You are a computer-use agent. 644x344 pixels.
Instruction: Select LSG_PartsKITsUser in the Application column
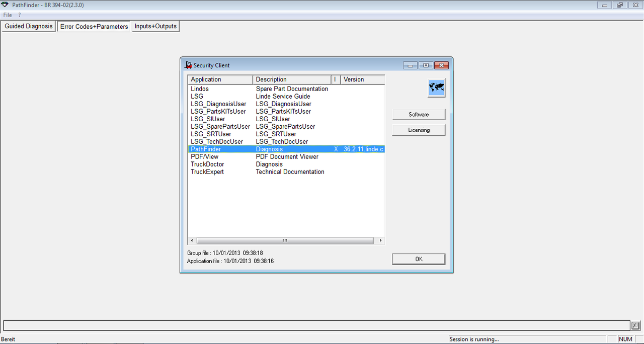pyautogui.click(x=218, y=111)
